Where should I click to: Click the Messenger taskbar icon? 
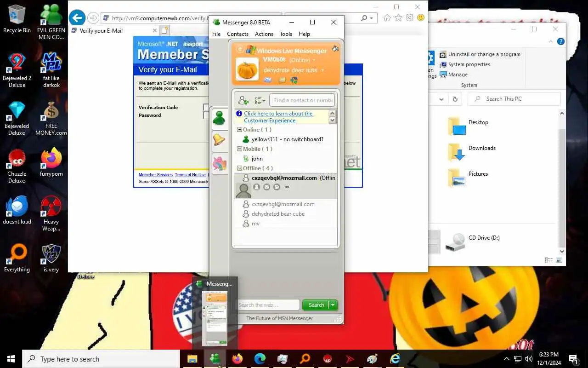[x=215, y=359]
